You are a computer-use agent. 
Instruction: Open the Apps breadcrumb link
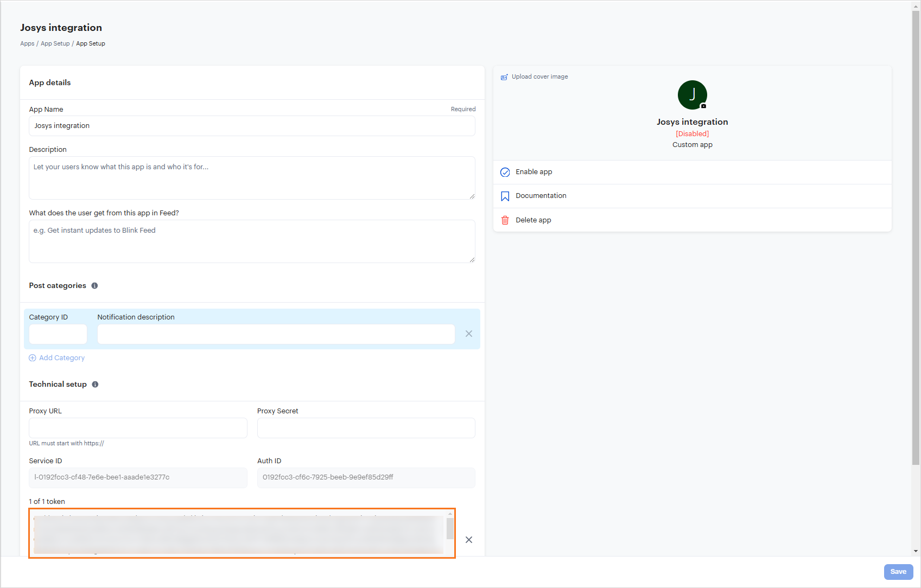point(27,43)
